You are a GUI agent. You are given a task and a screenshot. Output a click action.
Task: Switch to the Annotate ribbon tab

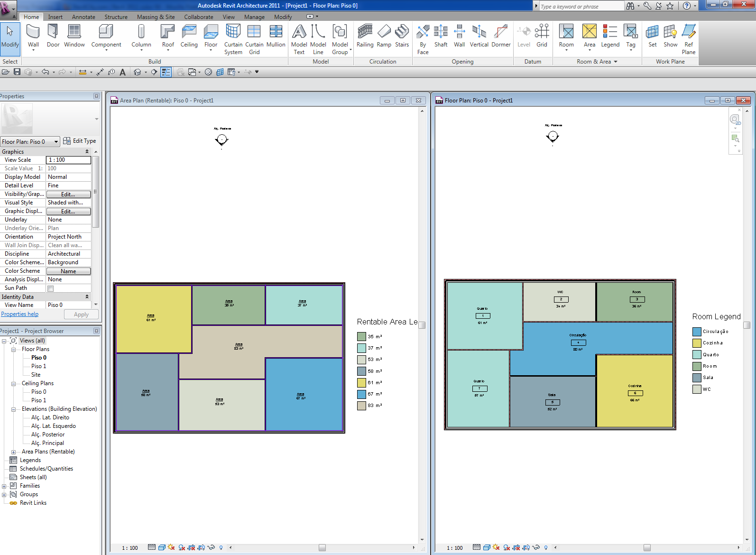[83, 17]
